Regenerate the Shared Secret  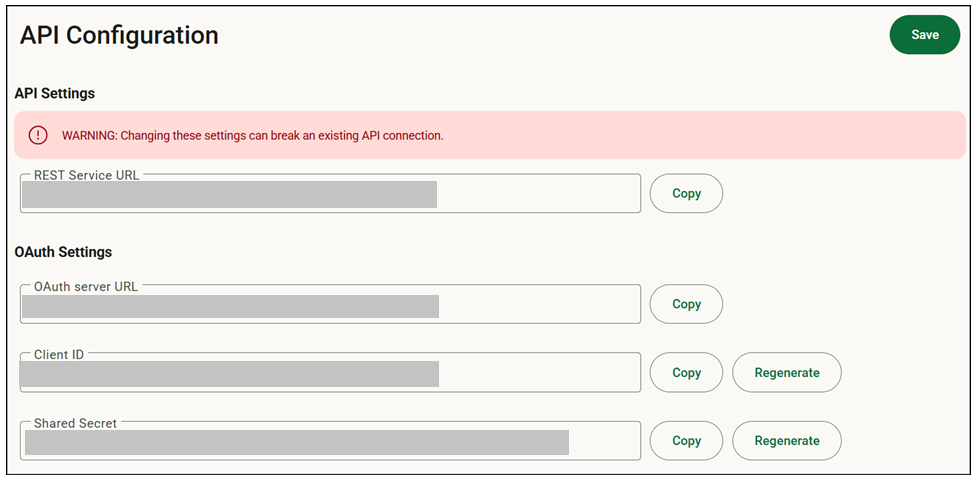point(787,441)
